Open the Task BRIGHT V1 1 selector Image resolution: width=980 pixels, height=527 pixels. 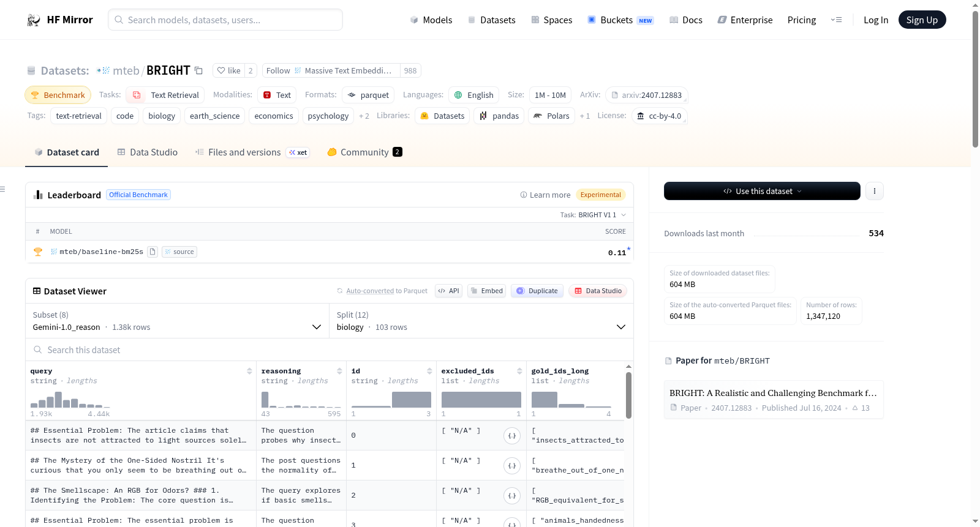tap(593, 215)
